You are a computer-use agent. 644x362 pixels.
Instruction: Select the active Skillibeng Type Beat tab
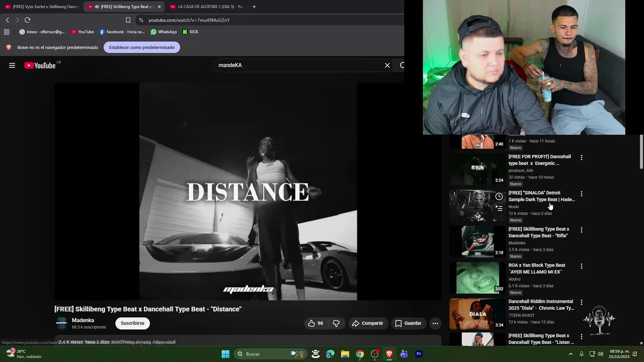[126, 7]
